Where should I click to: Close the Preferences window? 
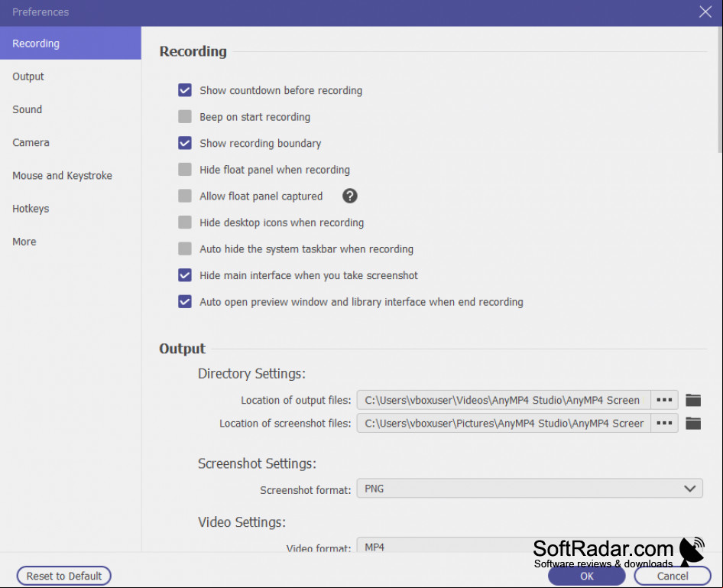[x=705, y=12]
